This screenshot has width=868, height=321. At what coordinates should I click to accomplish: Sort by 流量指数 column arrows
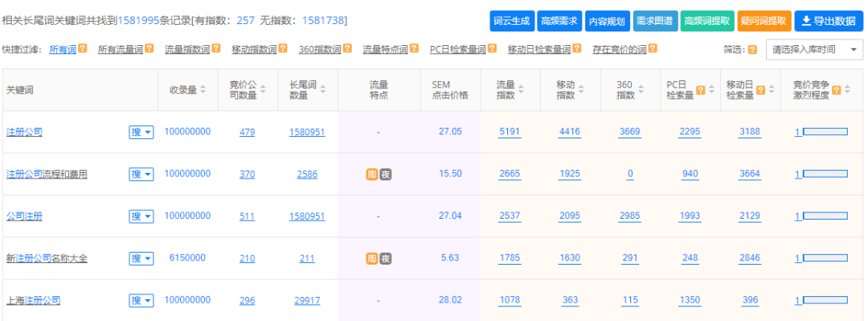pyautogui.click(x=521, y=90)
